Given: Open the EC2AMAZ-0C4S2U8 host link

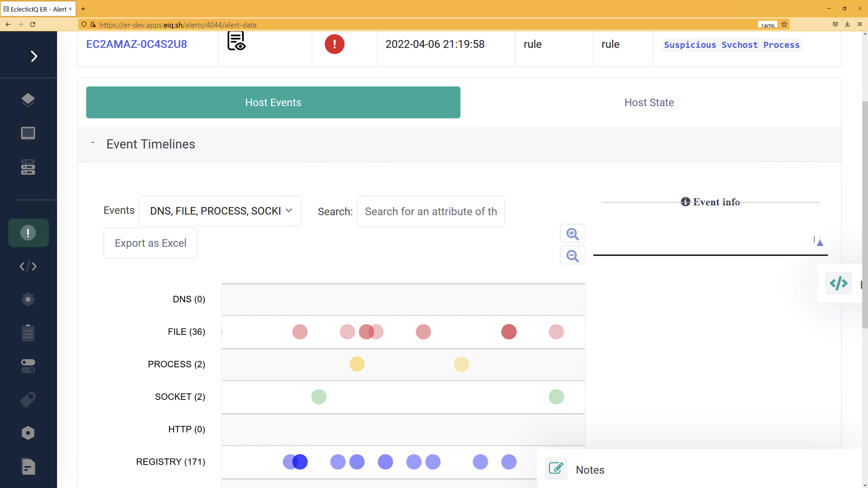Looking at the screenshot, I should pyautogui.click(x=136, y=44).
